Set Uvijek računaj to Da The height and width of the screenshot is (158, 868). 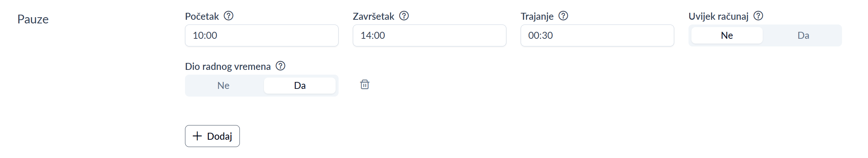[803, 35]
